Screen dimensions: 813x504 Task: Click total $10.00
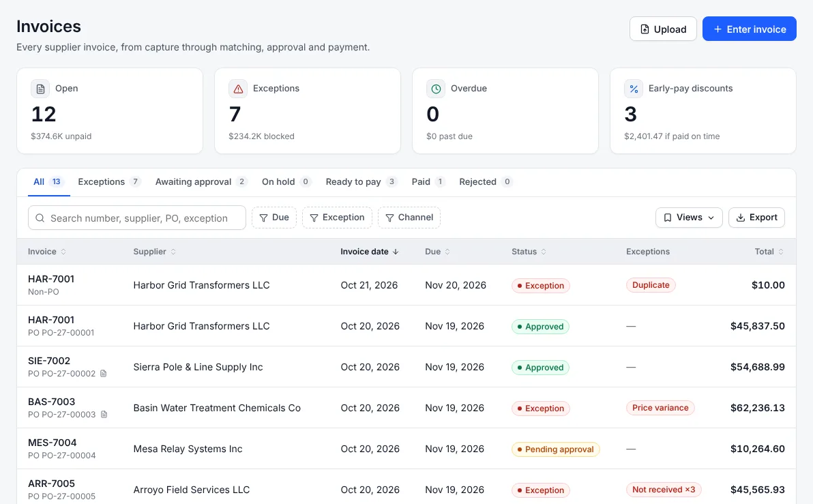[x=768, y=285]
